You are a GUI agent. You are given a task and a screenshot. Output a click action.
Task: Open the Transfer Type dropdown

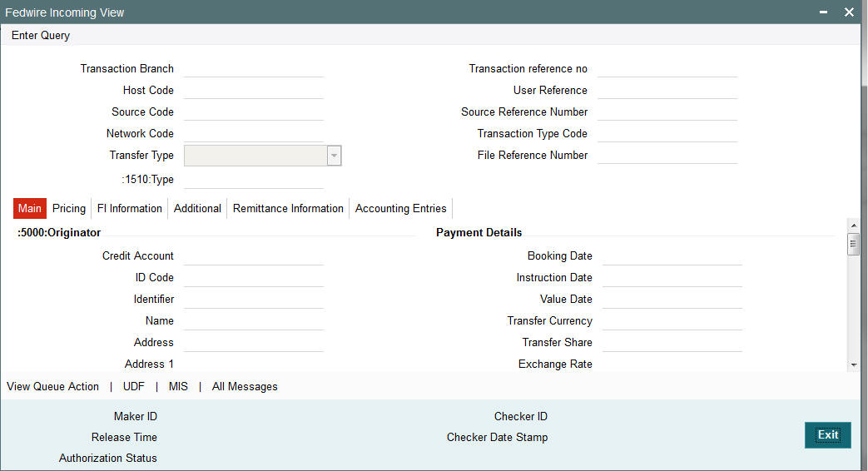[x=334, y=156]
